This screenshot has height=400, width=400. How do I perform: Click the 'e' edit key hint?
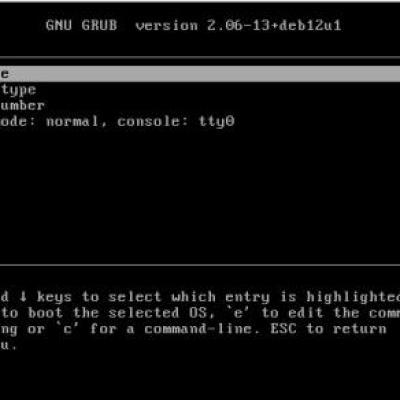point(239,313)
